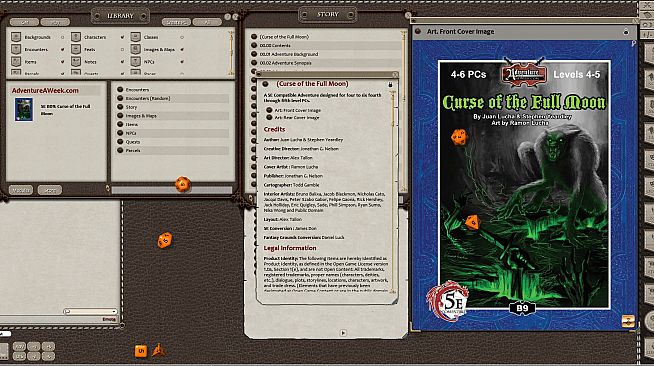Image resolution: width=654 pixels, height=366 pixels.
Task: Click the link icon beside the (Curse of the Full Moon) heading
Action: 265,84
